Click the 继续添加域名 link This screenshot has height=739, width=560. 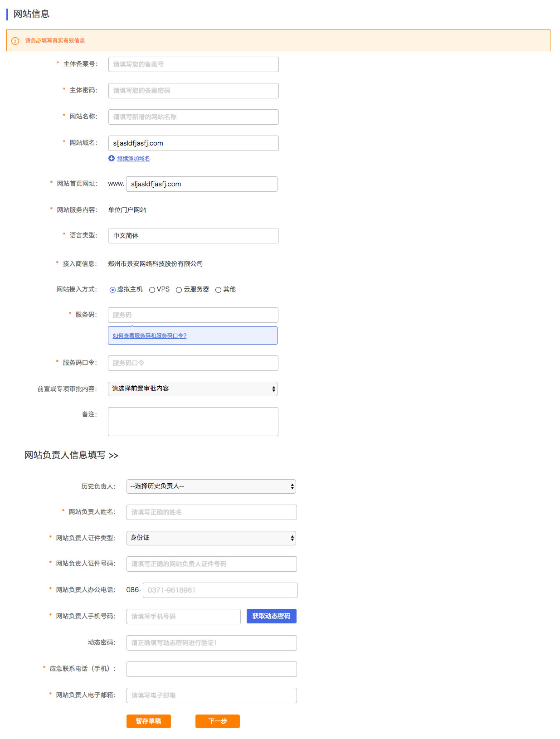point(133,159)
